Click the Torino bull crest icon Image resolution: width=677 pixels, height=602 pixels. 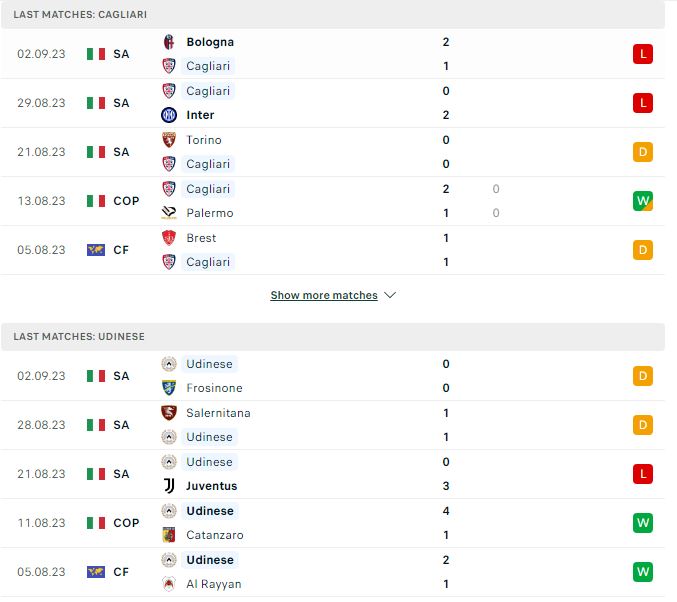(x=169, y=140)
